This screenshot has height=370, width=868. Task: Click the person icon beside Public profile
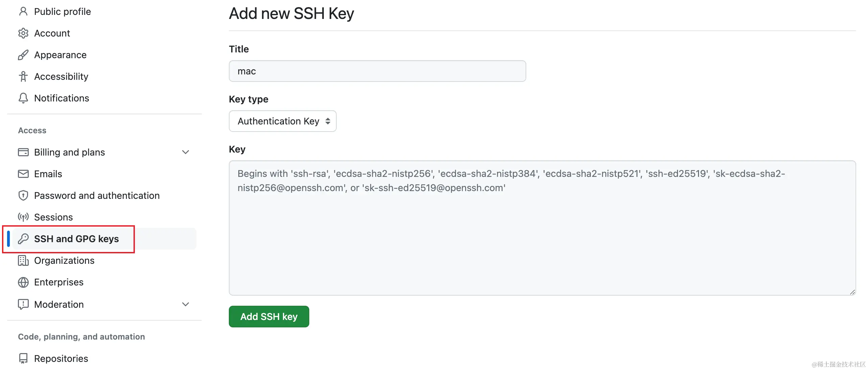pyautogui.click(x=23, y=11)
